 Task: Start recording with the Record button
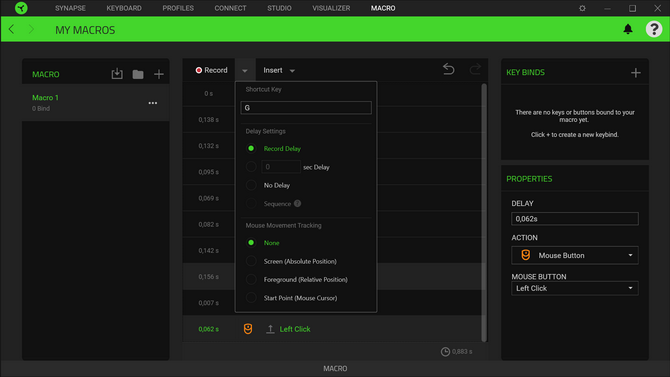point(212,70)
